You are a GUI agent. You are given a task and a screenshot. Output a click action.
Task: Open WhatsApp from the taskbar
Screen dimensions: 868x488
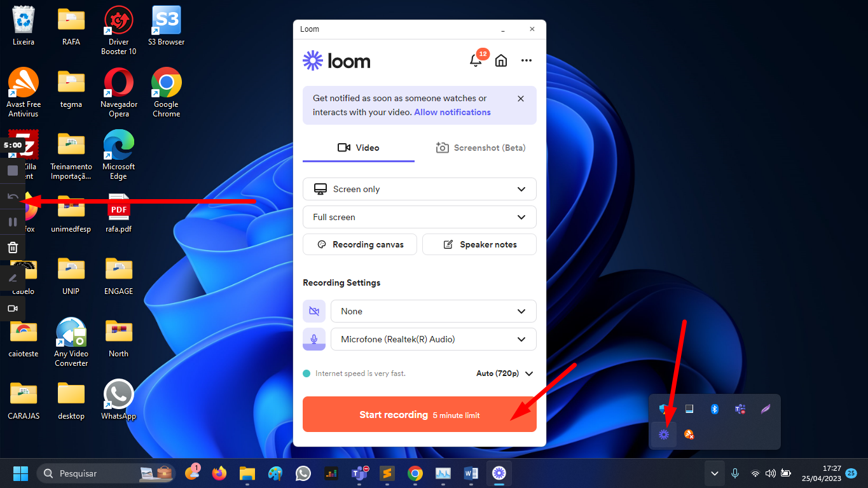click(x=303, y=473)
